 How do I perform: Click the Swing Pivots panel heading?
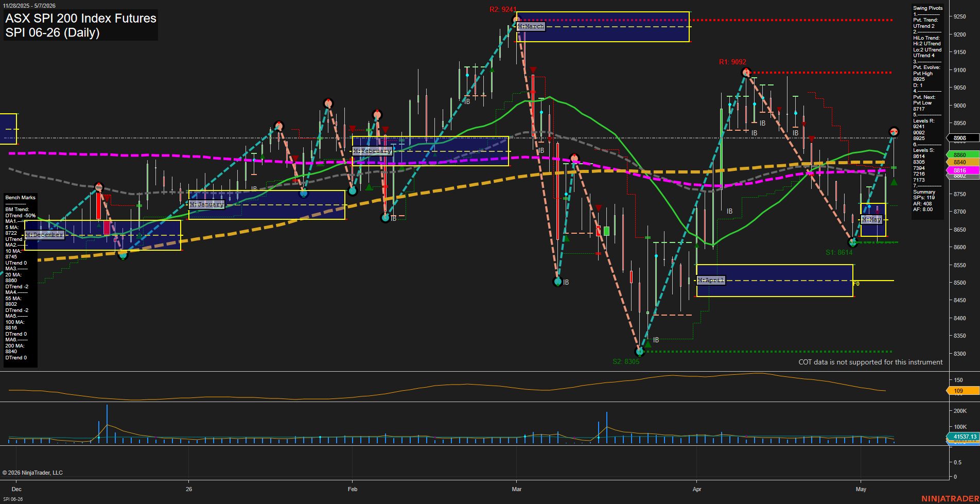(928, 8)
